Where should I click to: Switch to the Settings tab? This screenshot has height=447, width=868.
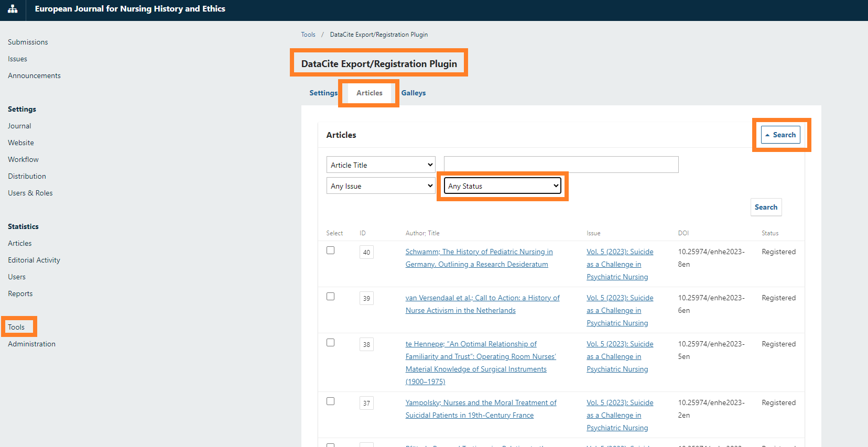323,93
